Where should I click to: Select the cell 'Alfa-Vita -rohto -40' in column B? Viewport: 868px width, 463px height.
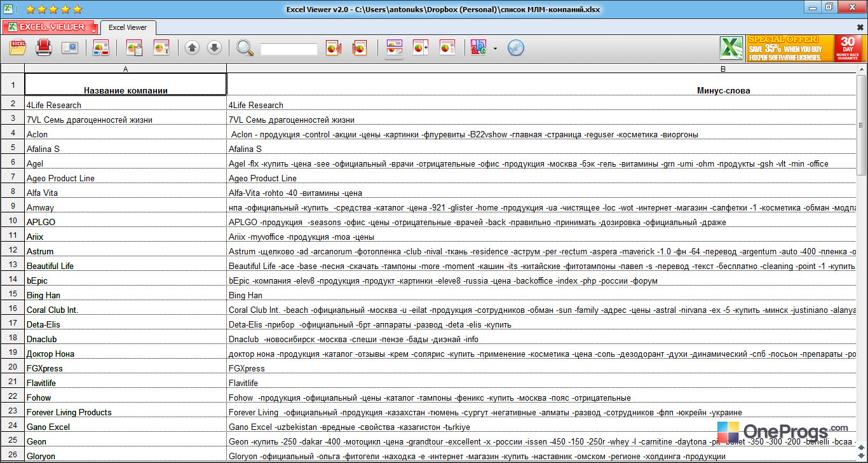pos(541,191)
